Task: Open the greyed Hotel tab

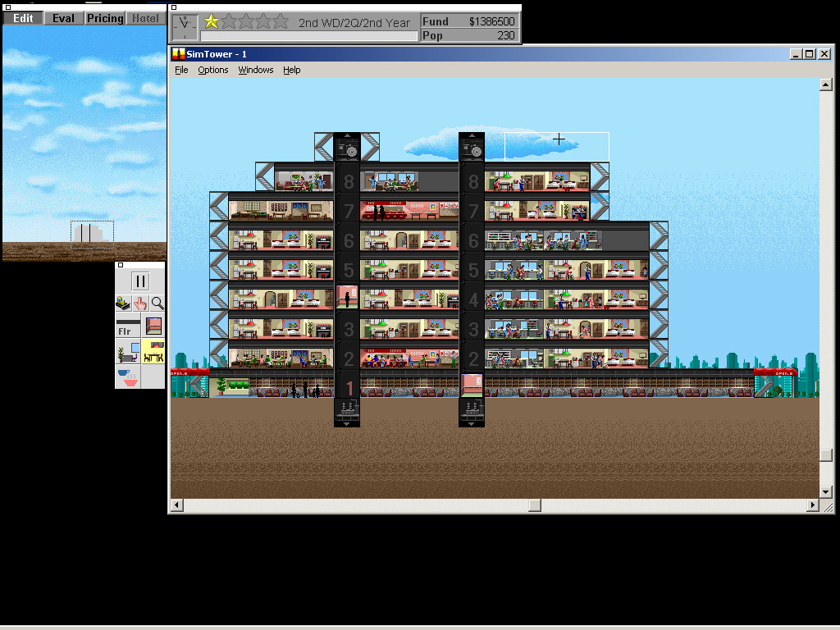Action: tap(146, 18)
